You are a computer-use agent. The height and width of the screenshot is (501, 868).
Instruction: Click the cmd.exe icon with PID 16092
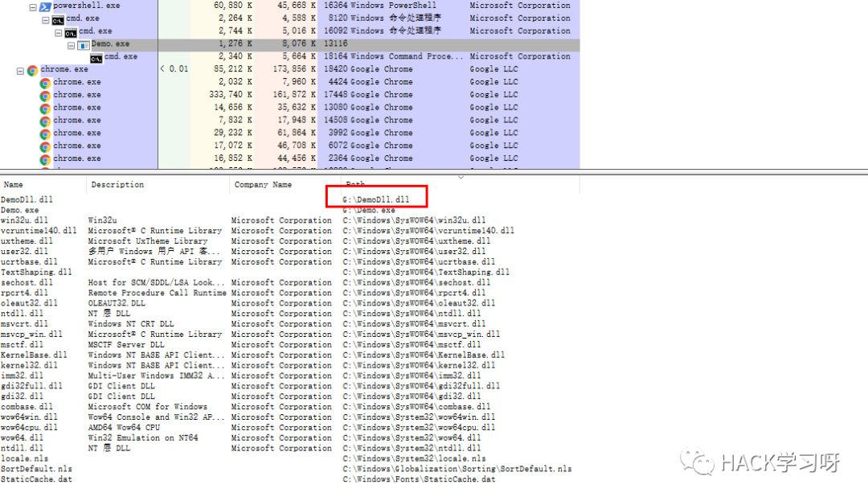(71, 33)
